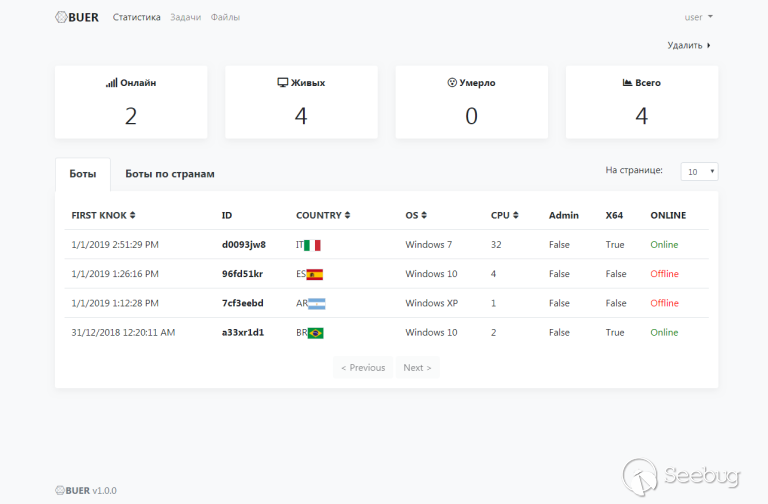The width and height of the screenshot is (768, 504).
Task: Click the Italy flag icon in the first row
Action: tap(312, 245)
